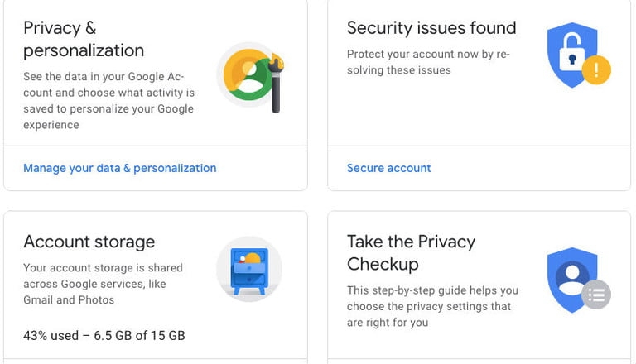Click the paintbrush on personalization illustration
The height and width of the screenshot is (364, 636).
click(x=276, y=83)
